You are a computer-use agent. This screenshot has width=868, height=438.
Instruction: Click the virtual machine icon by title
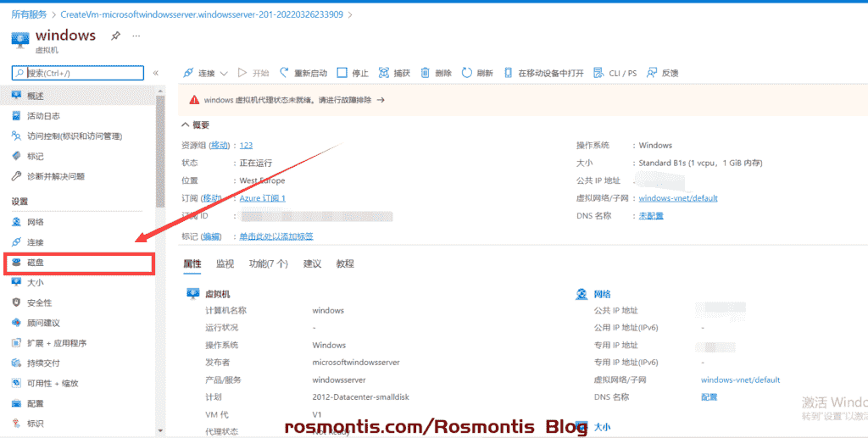click(x=20, y=39)
